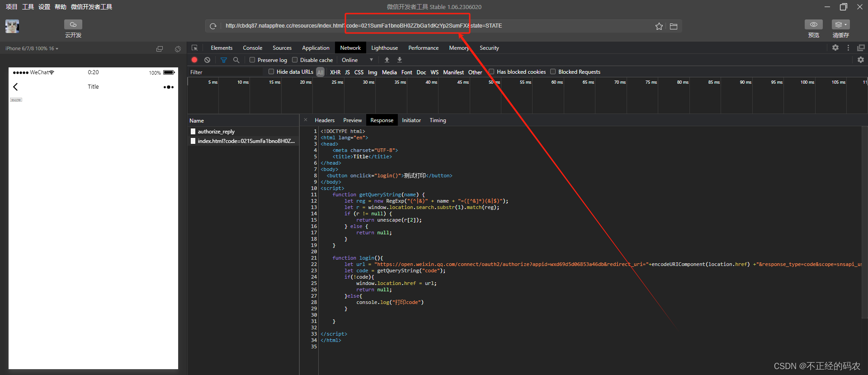868x375 pixels.
Task: Switch to the Console tab
Action: 252,47
